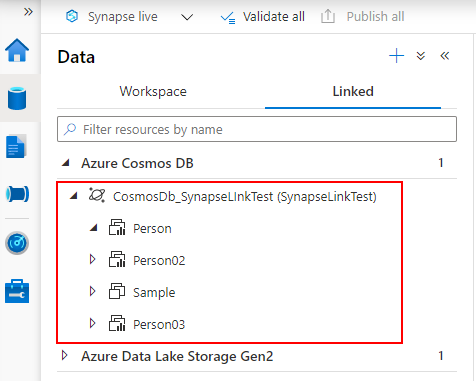The height and width of the screenshot is (381, 476).
Task: Click the Publish all upload icon
Action: pyautogui.click(x=328, y=16)
